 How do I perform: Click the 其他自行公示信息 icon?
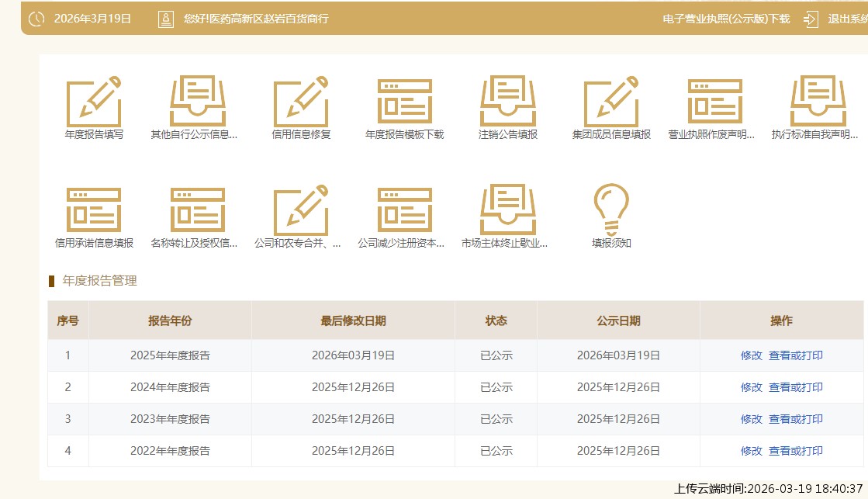pyautogui.click(x=197, y=102)
